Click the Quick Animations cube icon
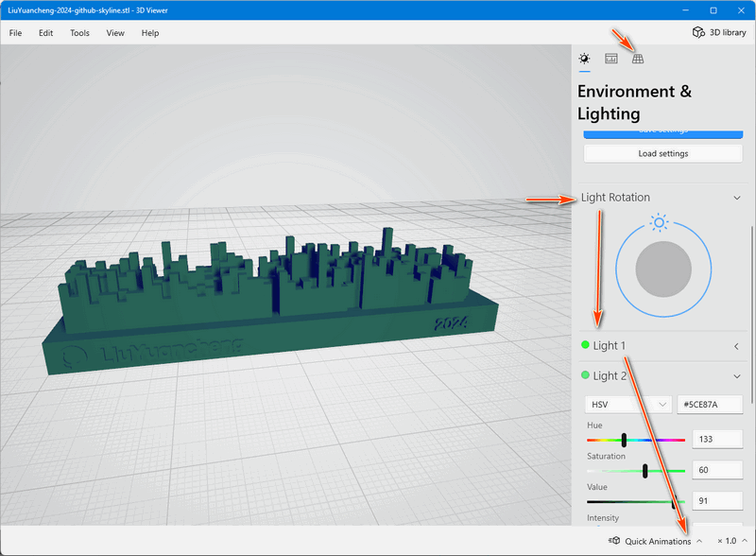This screenshot has height=556, width=756. [614, 541]
